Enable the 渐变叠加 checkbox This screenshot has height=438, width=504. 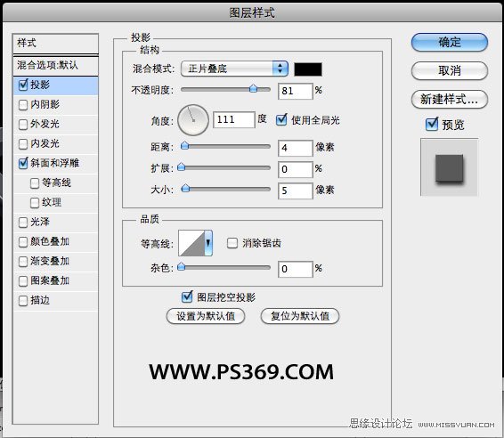(x=23, y=262)
